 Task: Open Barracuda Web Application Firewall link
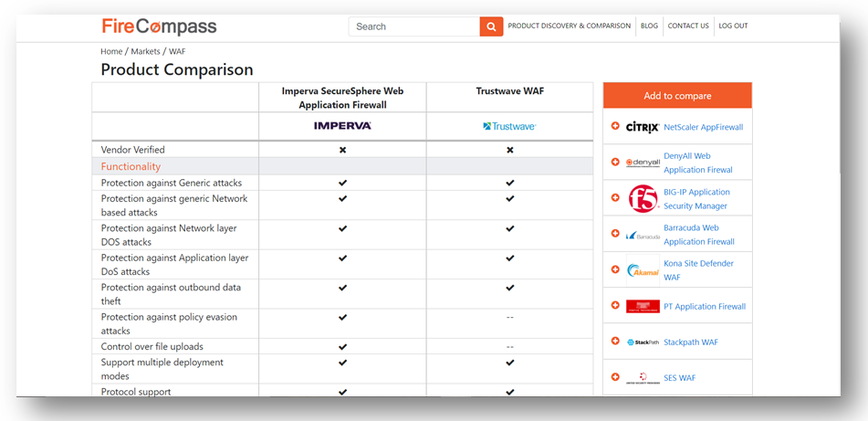pos(699,235)
